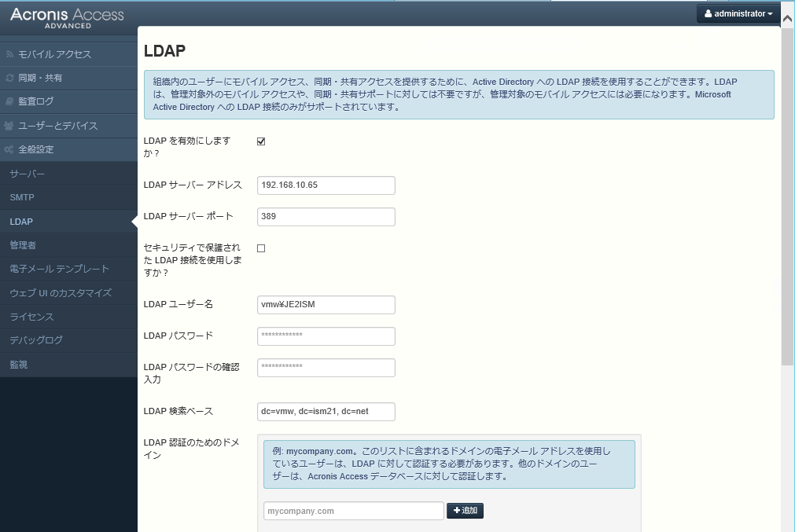Enable the secured LDAP connection checkbox
Viewport: 795px width, 532px height.
pyautogui.click(x=261, y=248)
